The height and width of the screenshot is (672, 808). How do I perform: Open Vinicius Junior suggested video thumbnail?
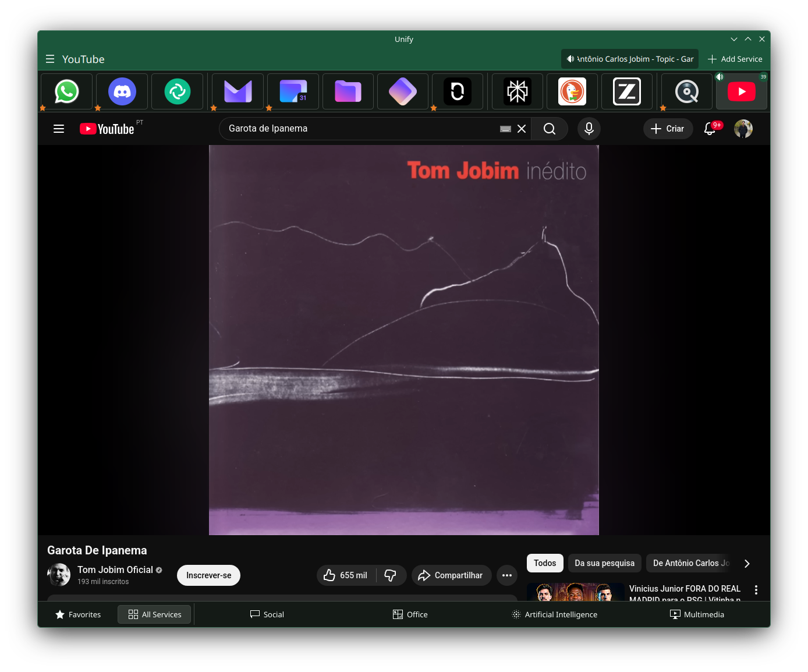point(575,592)
